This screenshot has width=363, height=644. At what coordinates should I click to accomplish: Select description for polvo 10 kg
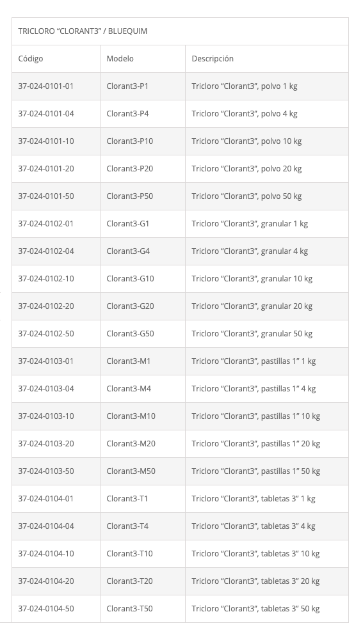coord(246,141)
